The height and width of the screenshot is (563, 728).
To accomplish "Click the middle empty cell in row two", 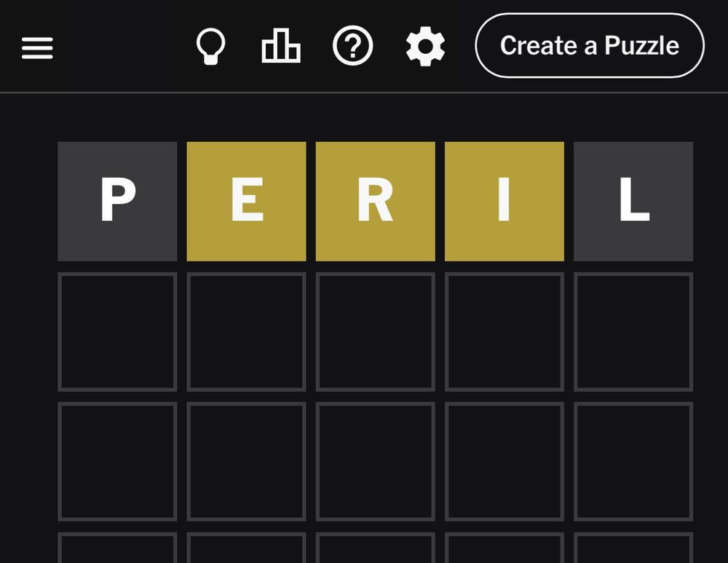I will [375, 330].
